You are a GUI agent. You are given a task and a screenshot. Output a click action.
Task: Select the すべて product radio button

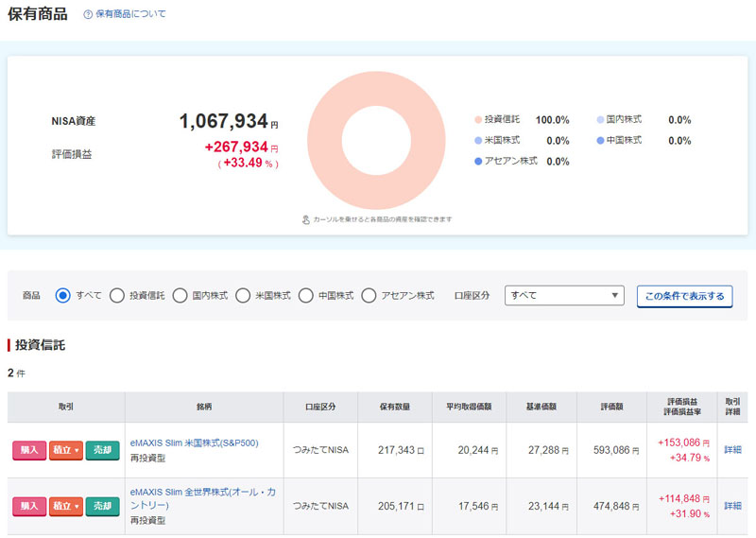click(63, 295)
